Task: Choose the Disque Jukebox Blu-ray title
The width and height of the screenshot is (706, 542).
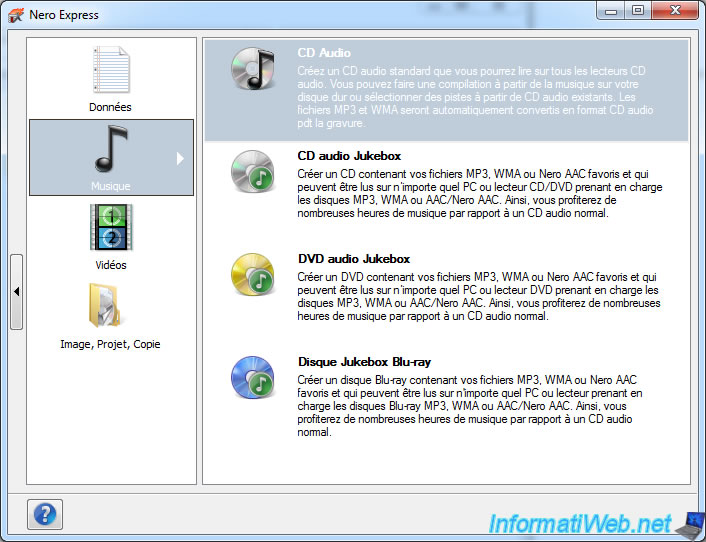Action: point(364,362)
